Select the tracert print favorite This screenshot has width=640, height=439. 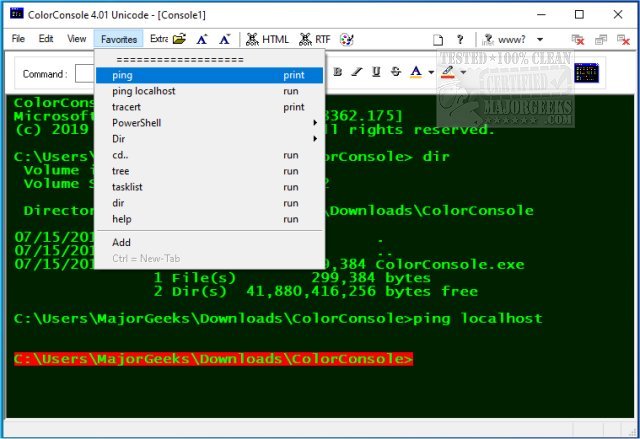209,107
